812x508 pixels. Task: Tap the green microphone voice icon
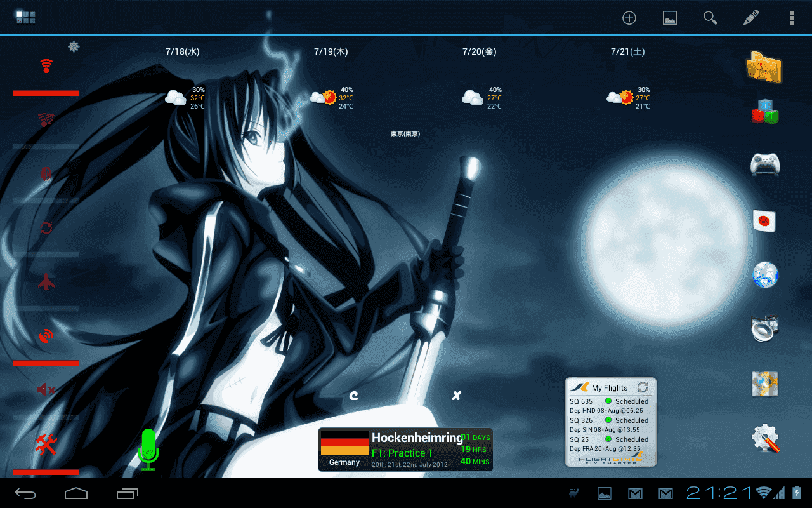(x=148, y=449)
